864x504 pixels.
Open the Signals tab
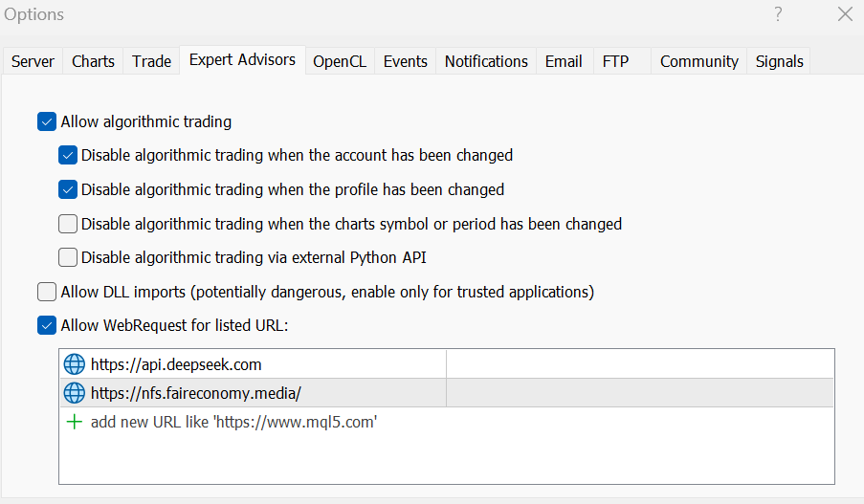click(x=780, y=61)
